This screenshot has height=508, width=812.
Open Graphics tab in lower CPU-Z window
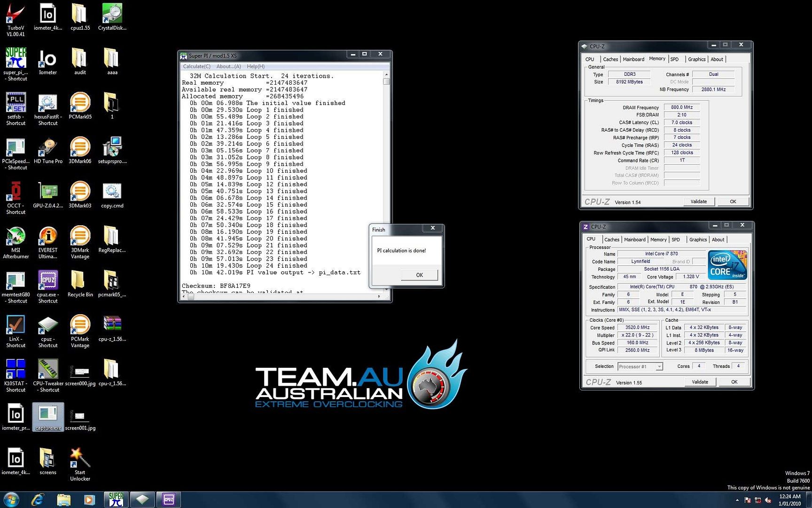click(x=698, y=240)
